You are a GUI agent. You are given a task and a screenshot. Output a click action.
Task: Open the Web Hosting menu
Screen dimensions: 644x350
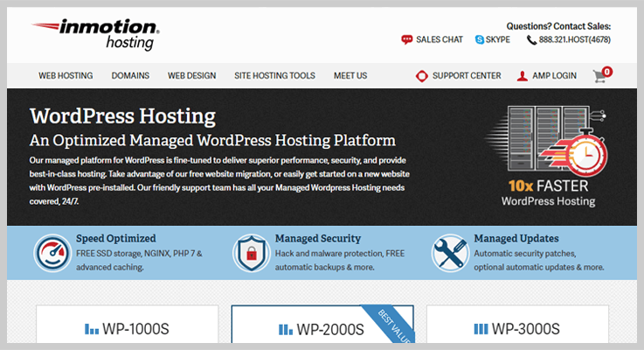(x=66, y=75)
